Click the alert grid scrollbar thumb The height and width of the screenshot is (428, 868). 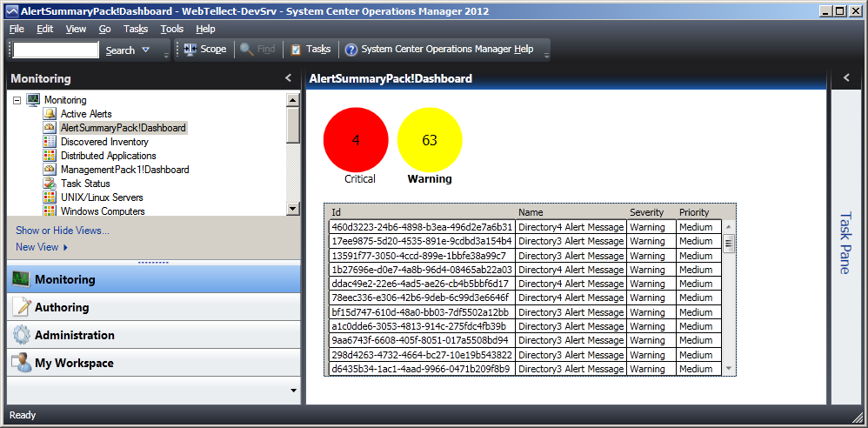pyautogui.click(x=729, y=244)
